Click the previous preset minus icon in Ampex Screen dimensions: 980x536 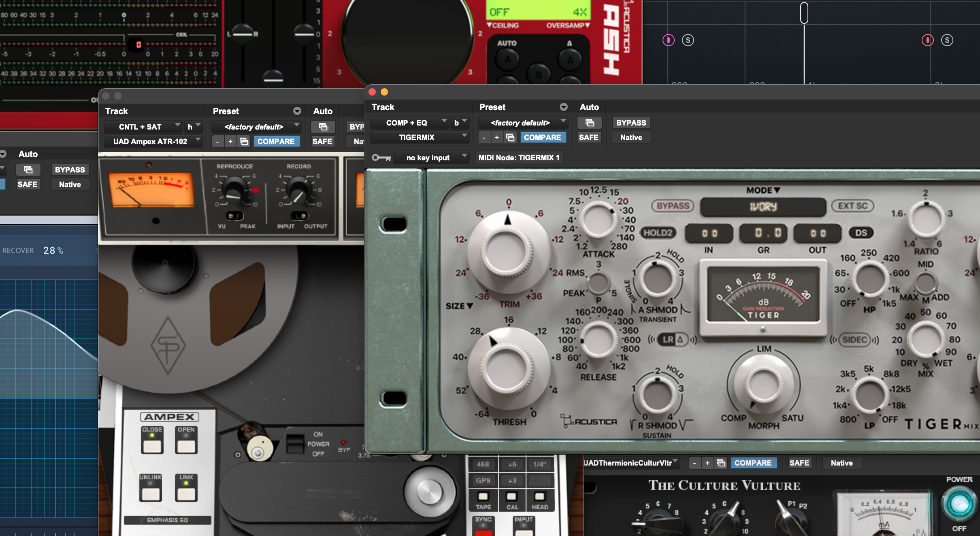(217, 141)
